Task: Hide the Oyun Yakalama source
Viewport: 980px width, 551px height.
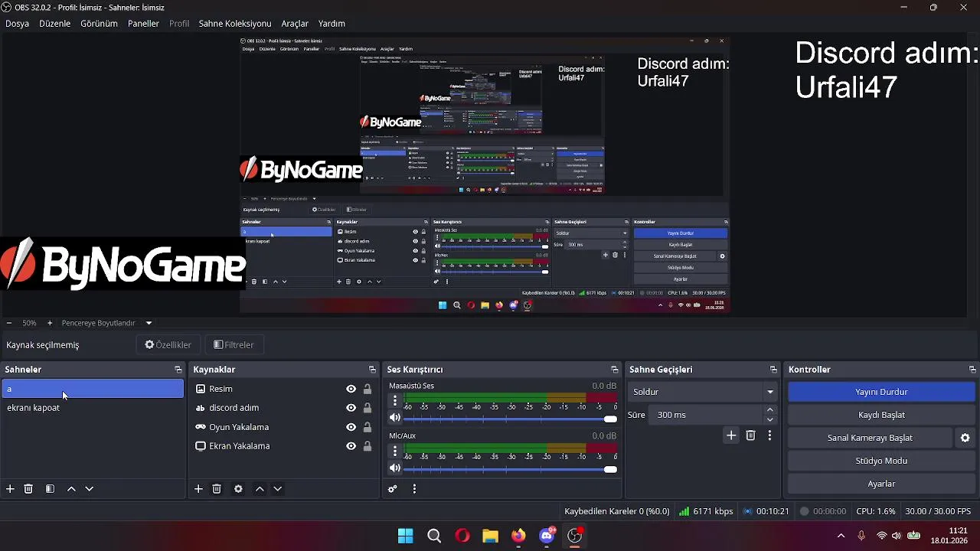Action: pos(351,427)
